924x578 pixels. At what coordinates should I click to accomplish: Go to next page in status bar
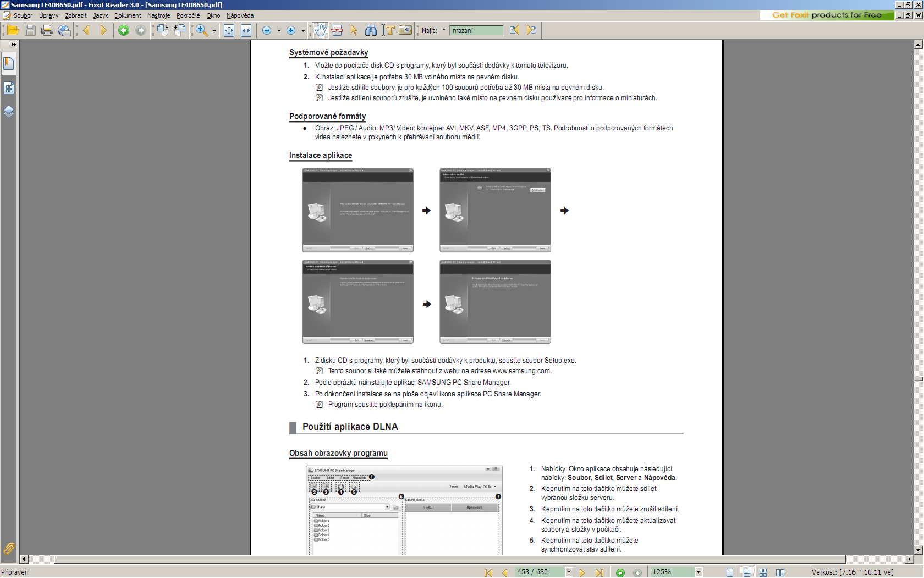(582, 572)
